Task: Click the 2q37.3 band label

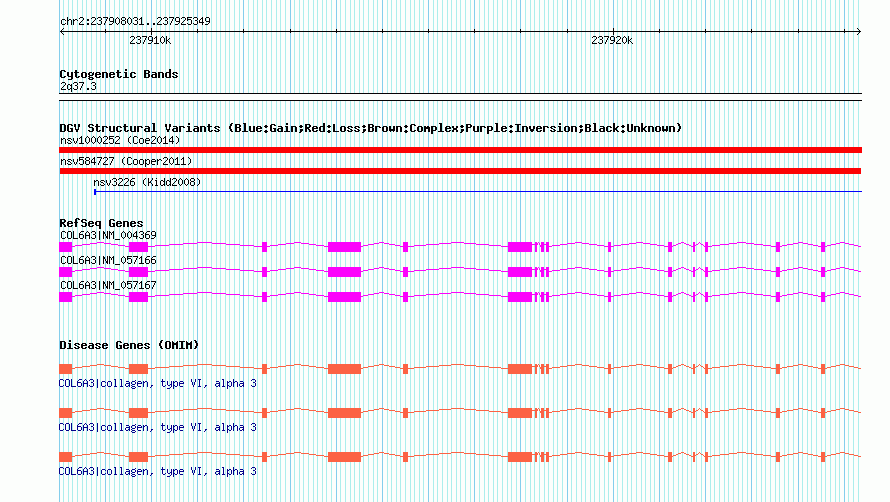Action: 78,86
